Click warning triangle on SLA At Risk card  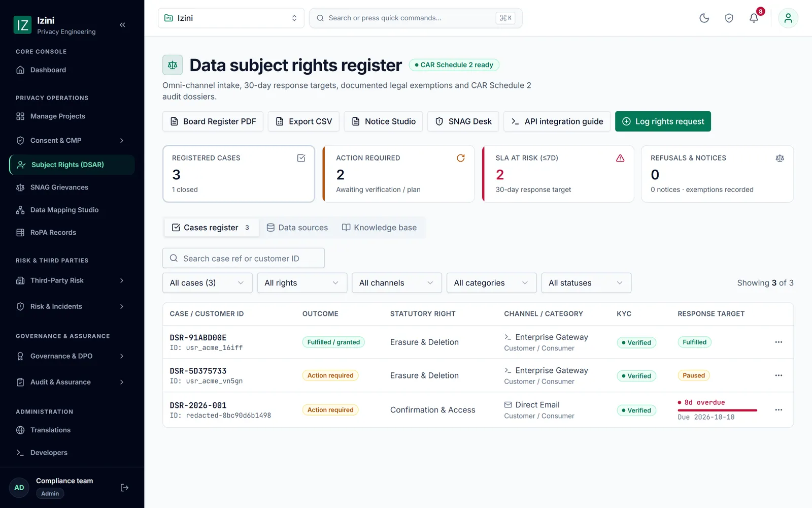[x=620, y=158]
